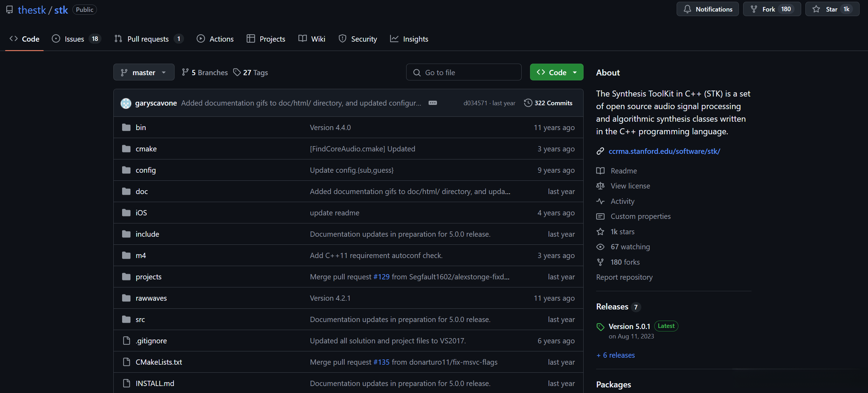Click the + 6 releases link
The width and height of the screenshot is (868, 393).
point(615,355)
